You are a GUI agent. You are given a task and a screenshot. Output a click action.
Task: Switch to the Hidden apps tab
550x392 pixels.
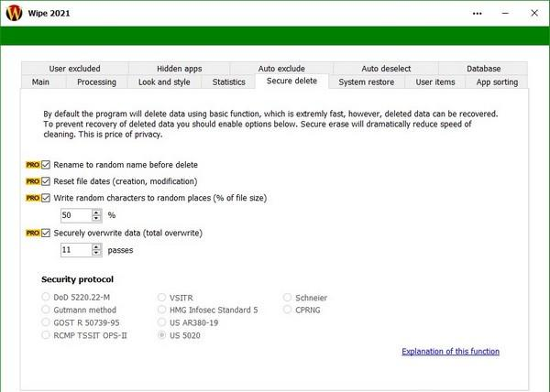(x=180, y=69)
